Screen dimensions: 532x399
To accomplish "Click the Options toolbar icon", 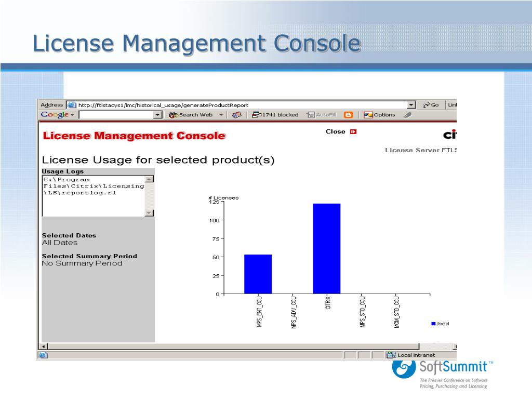I will tap(368, 115).
